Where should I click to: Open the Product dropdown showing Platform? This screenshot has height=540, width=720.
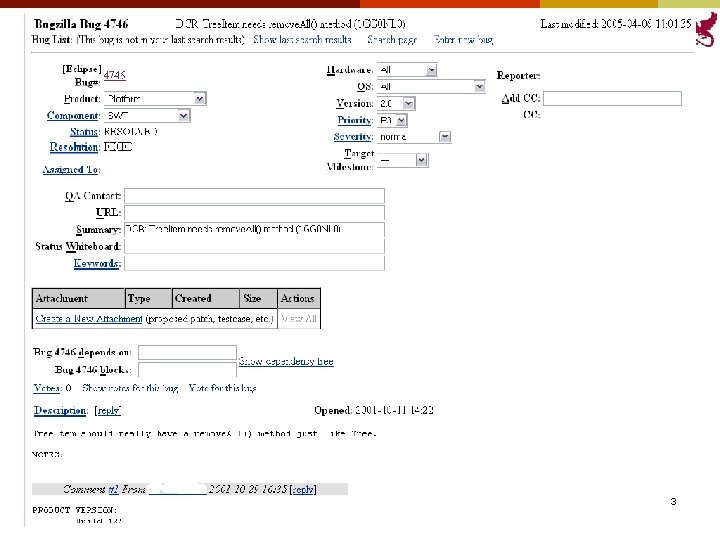pos(155,99)
